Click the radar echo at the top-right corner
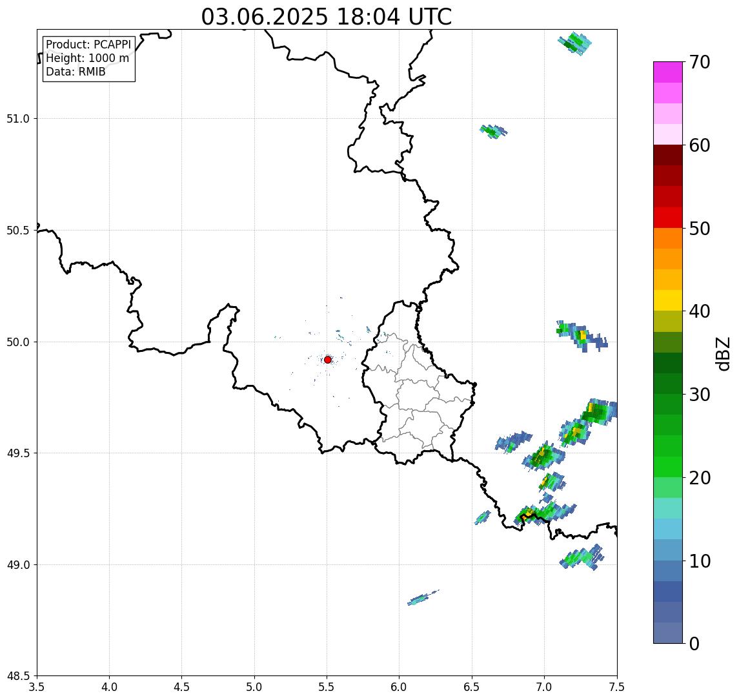 [574, 43]
